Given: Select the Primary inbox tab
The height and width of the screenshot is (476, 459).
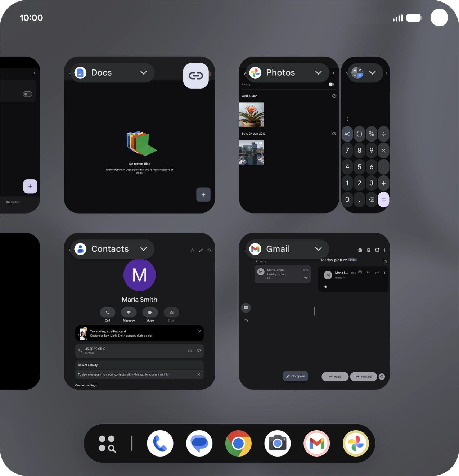Looking at the screenshot, I should tap(260, 261).
